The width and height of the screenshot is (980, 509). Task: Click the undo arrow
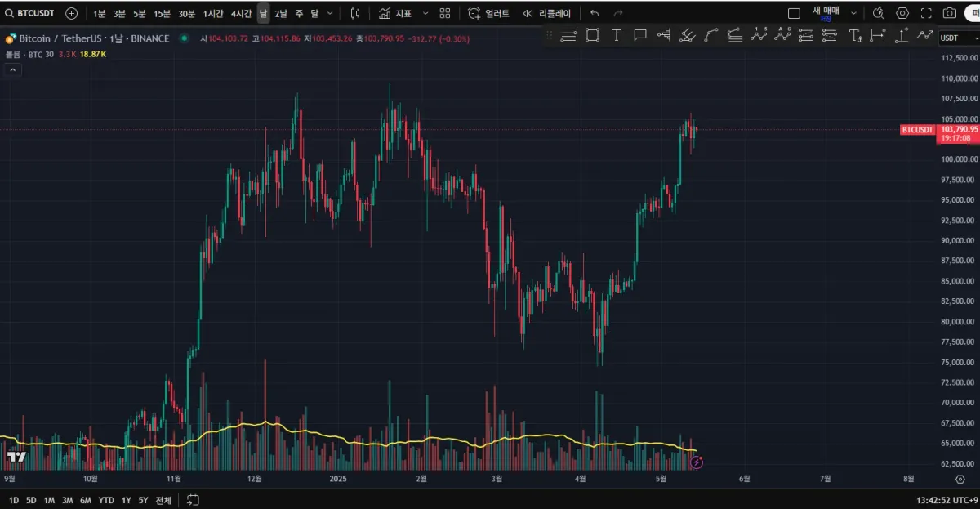(x=595, y=14)
